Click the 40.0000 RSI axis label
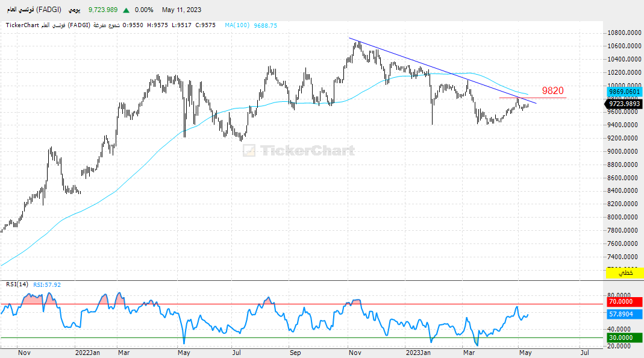 [619, 329]
